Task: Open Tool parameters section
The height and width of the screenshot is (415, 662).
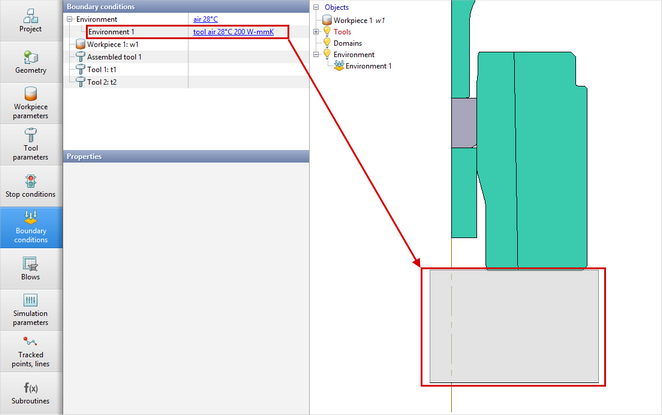Action: coord(30,145)
